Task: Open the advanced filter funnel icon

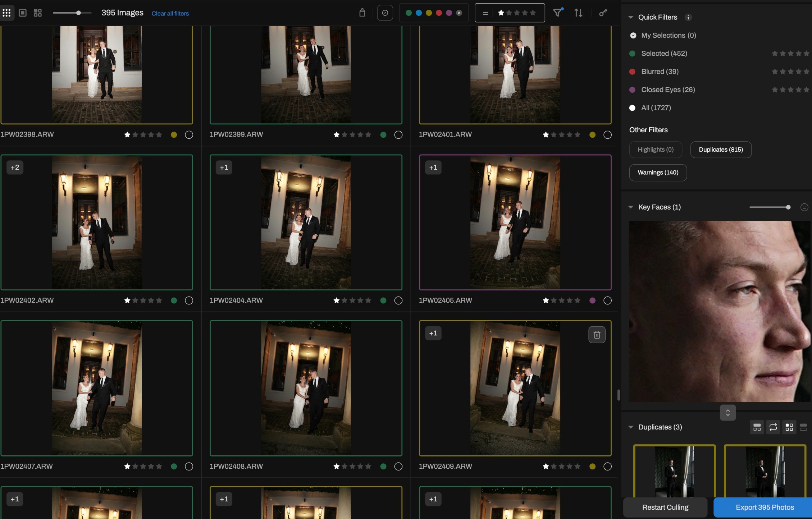Action: click(557, 13)
